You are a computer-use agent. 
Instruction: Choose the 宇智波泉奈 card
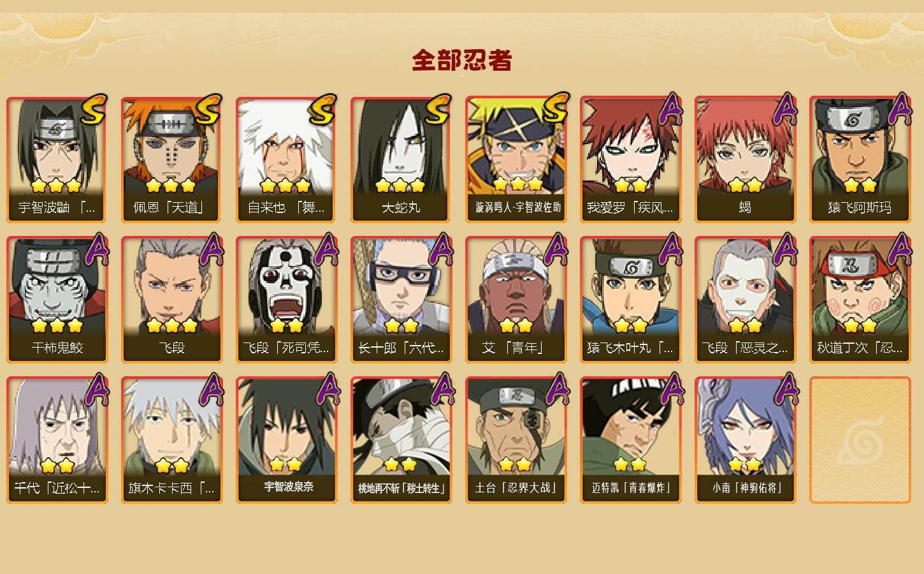coord(286,440)
